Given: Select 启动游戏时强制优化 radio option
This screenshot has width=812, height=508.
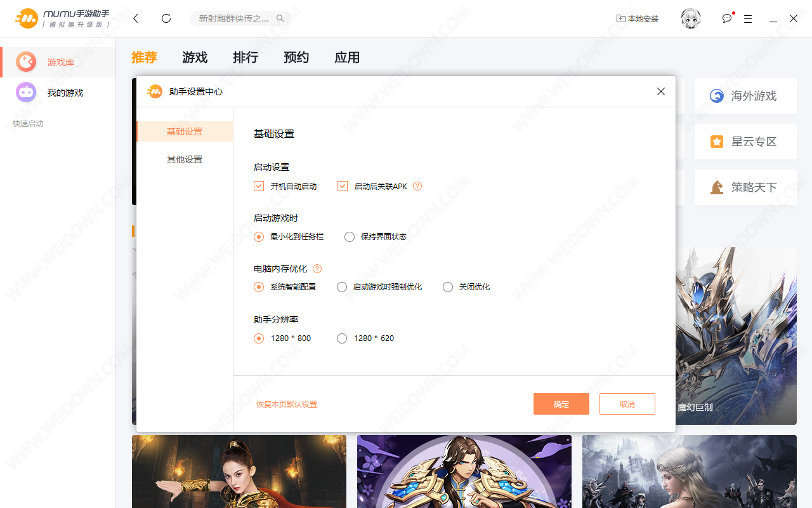Looking at the screenshot, I should 342,287.
